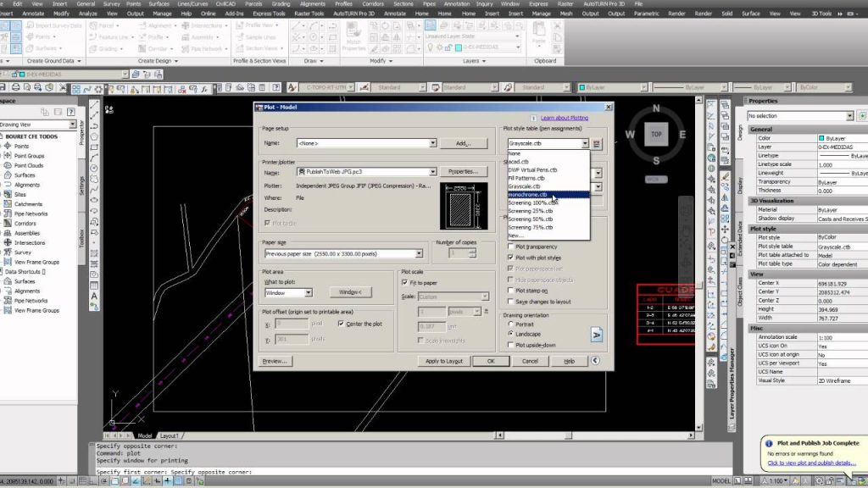
Task: Click the Cut scissors toolbar icon
Action: tap(63, 87)
